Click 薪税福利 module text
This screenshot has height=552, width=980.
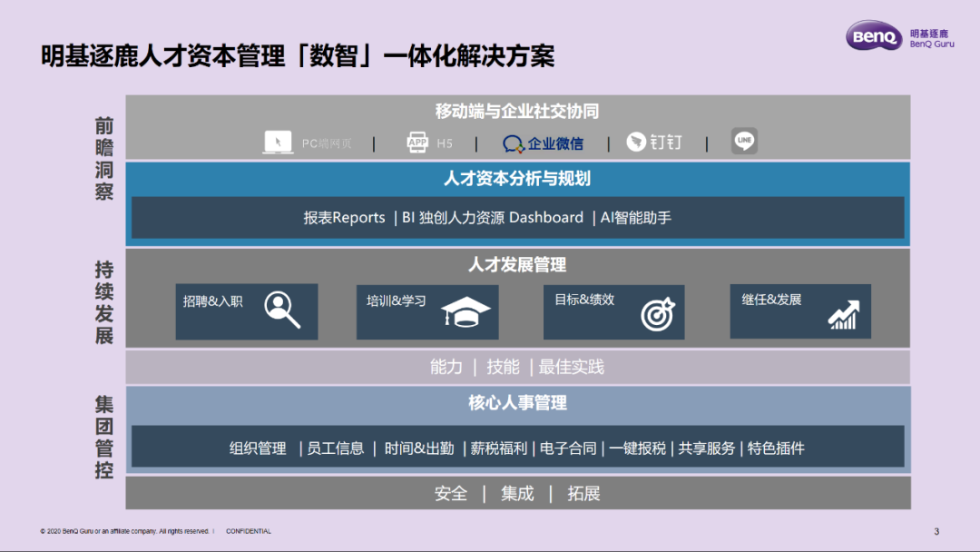499,448
